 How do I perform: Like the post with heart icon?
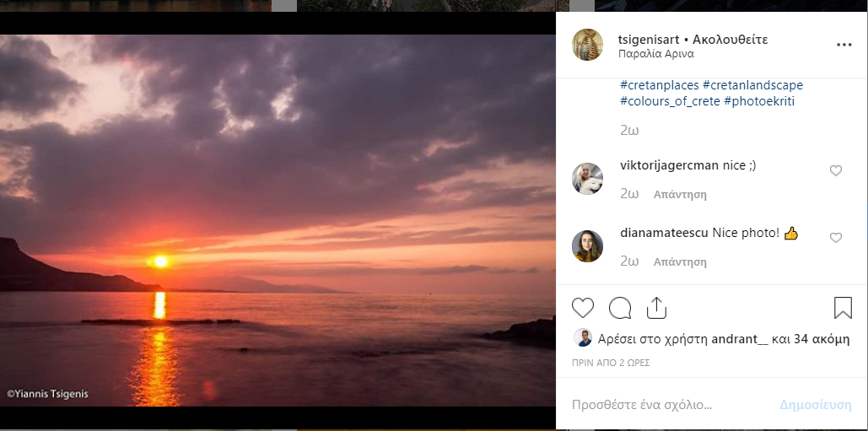coord(582,308)
